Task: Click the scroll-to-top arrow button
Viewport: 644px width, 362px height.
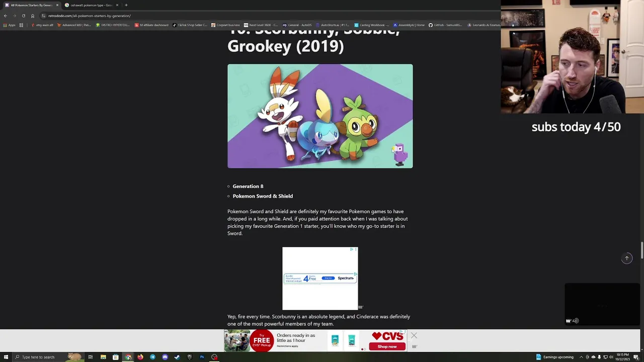Action: [x=627, y=258]
